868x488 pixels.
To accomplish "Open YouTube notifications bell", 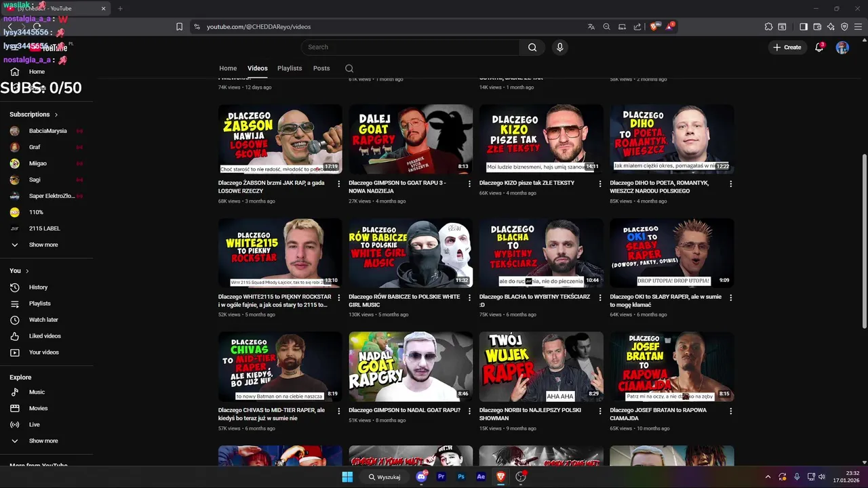I will 819,47.
